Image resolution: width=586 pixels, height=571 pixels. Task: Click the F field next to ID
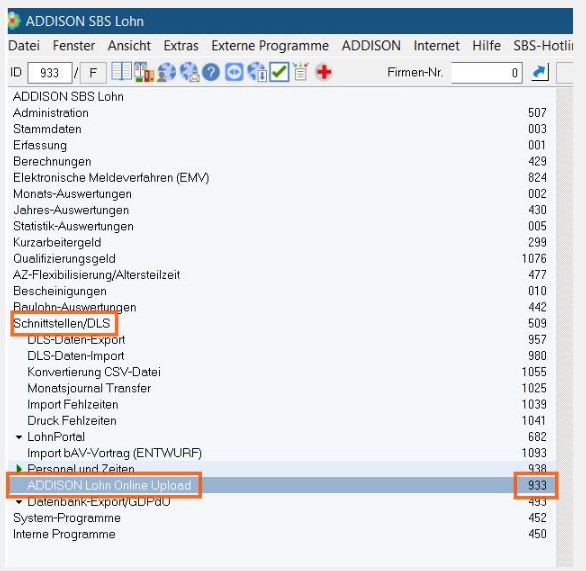pyautogui.click(x=93, y=72)
